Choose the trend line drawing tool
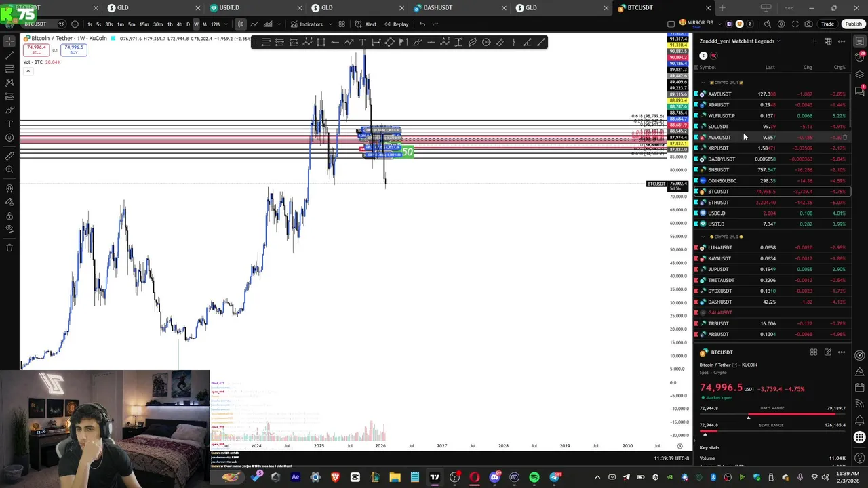 click(9, 55)
